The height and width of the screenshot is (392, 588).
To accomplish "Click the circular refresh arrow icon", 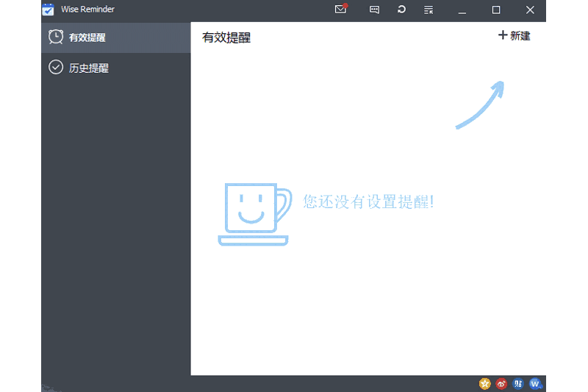I will click(x=401, y=10).
